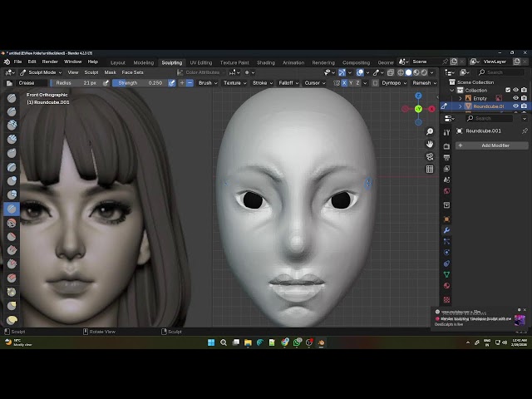Hide the Empty object with eye icon

(515, 98)
